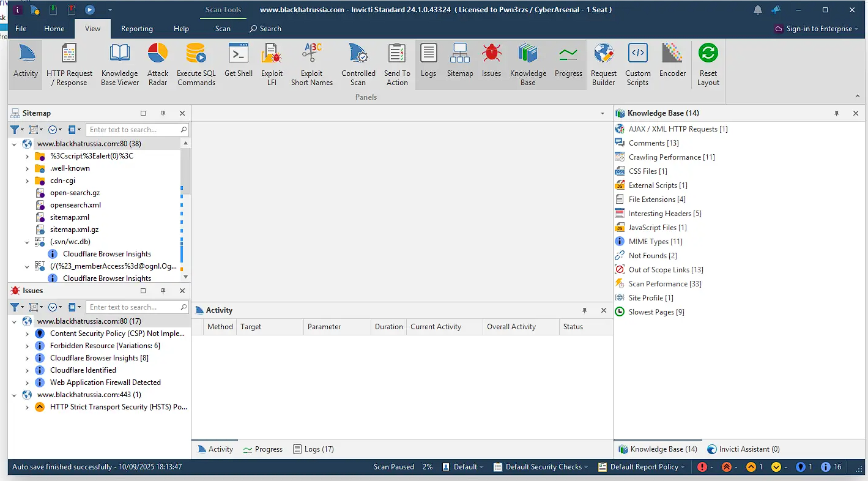868x481 pixels.
Task: Expand Content Security Policy issue
Action: point(28,334)
